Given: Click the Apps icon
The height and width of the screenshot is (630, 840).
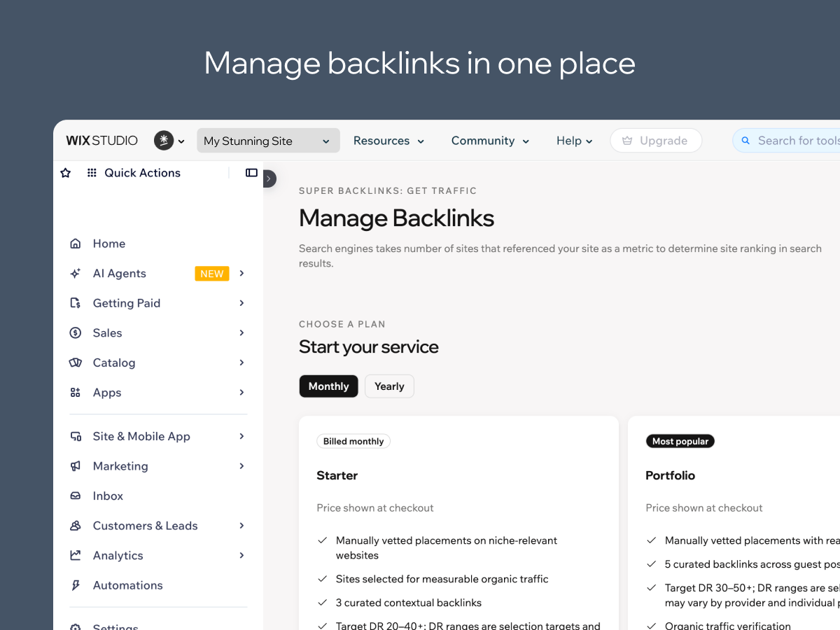Looking at the screenshot, I should [76, 393].
